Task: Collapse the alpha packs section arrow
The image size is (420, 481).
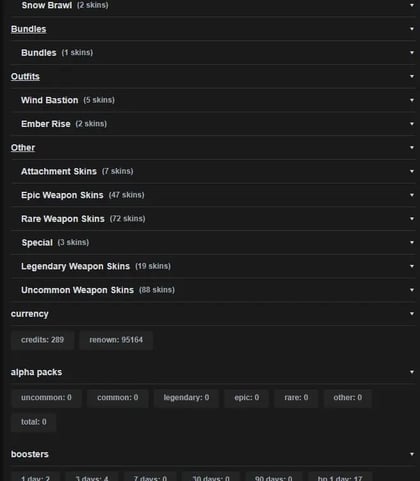Action: [412, 372]
